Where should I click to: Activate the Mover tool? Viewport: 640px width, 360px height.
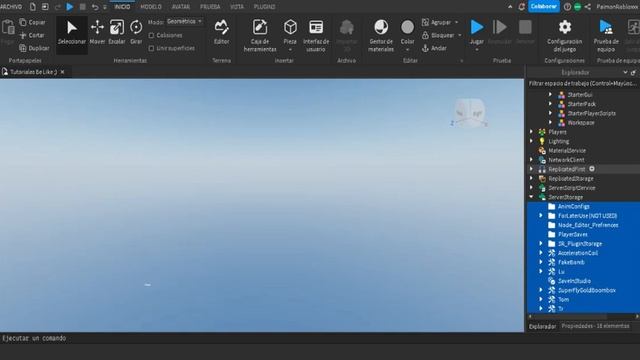[x=97, y=33]
